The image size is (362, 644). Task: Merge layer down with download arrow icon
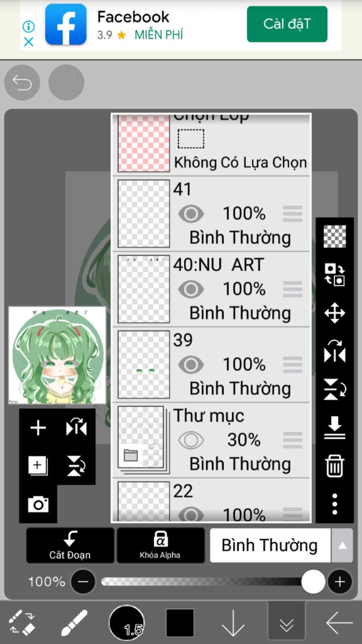[x=334, y=428]
